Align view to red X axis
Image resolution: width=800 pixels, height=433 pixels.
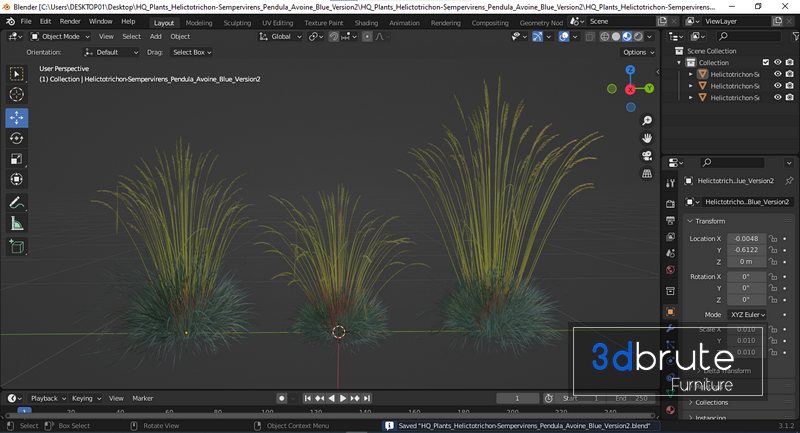tap(630, 90)
